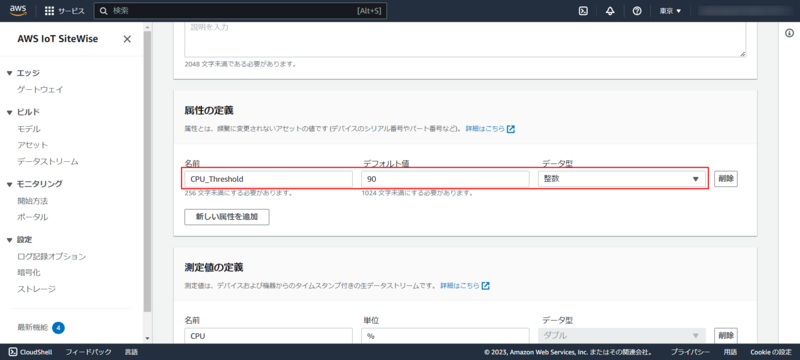Open 最新機能 in the sidebar

[33, 327]
